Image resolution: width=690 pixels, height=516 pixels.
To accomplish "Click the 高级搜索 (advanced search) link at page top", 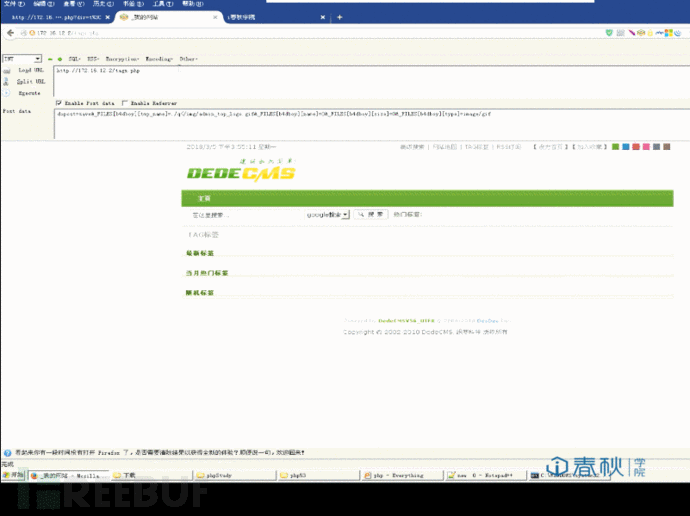I will coord(412,147).
